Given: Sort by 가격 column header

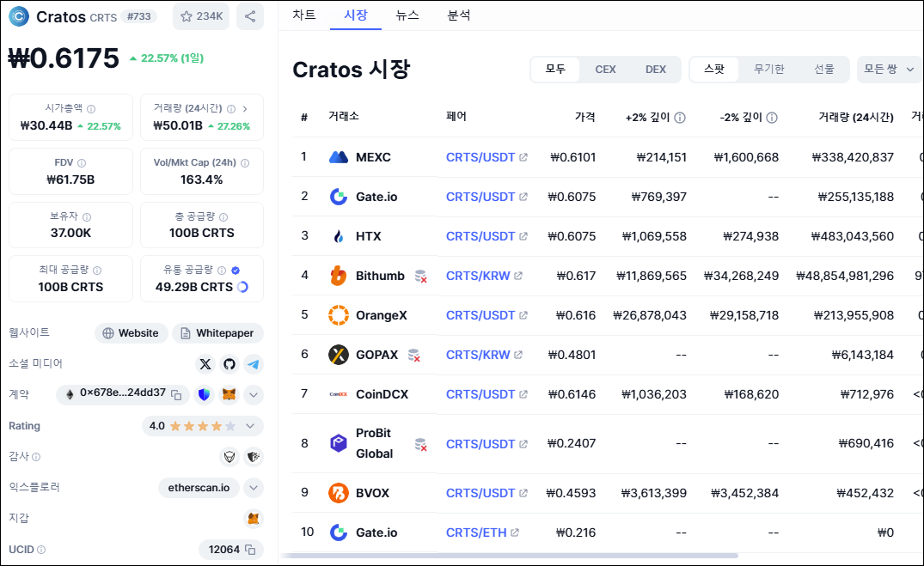Looking at the screenshot, I should point(584,117).
